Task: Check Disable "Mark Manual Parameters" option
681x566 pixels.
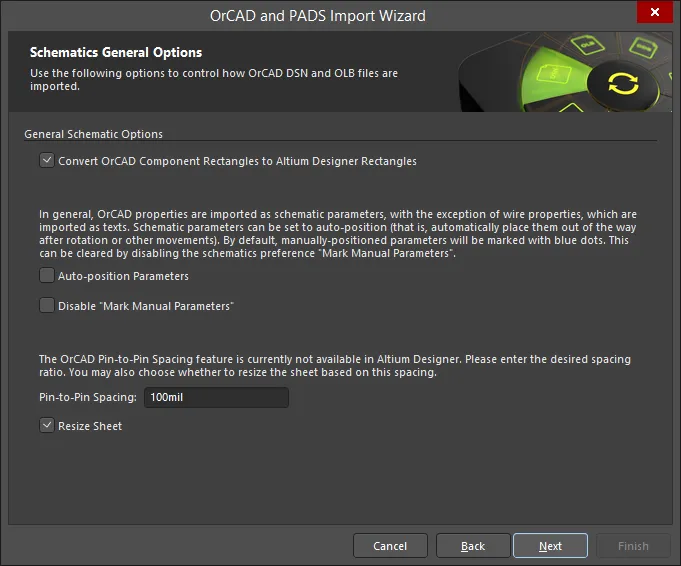Action: click(46, 305)
